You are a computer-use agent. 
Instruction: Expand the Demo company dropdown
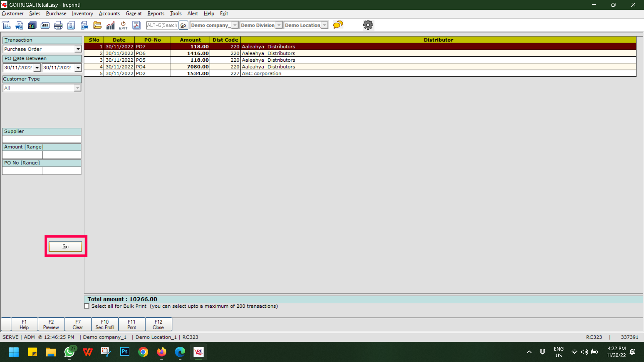[x=235, y=25]
